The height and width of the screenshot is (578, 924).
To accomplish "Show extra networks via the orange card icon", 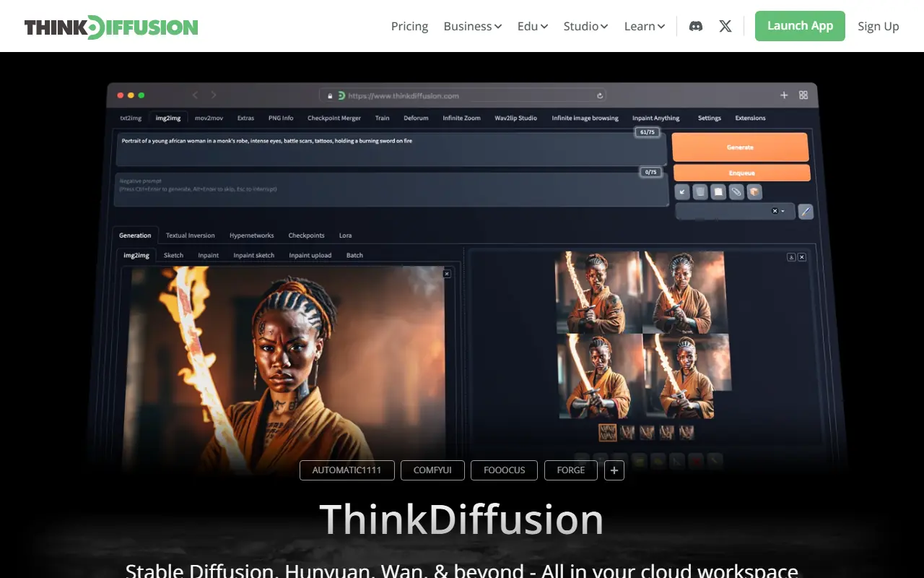I will (754, 191).
